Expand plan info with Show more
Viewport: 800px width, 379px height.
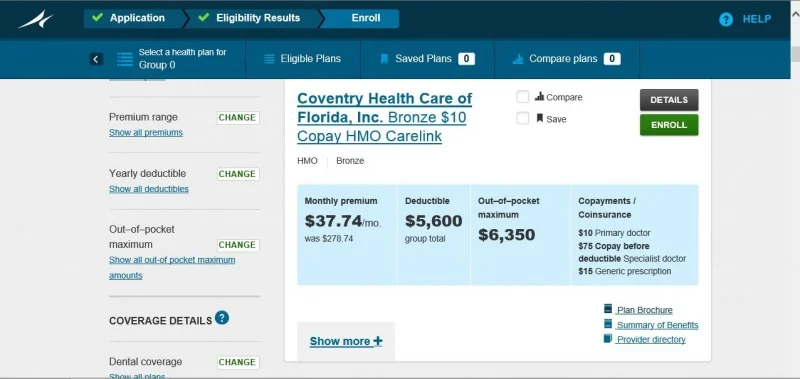346,341
